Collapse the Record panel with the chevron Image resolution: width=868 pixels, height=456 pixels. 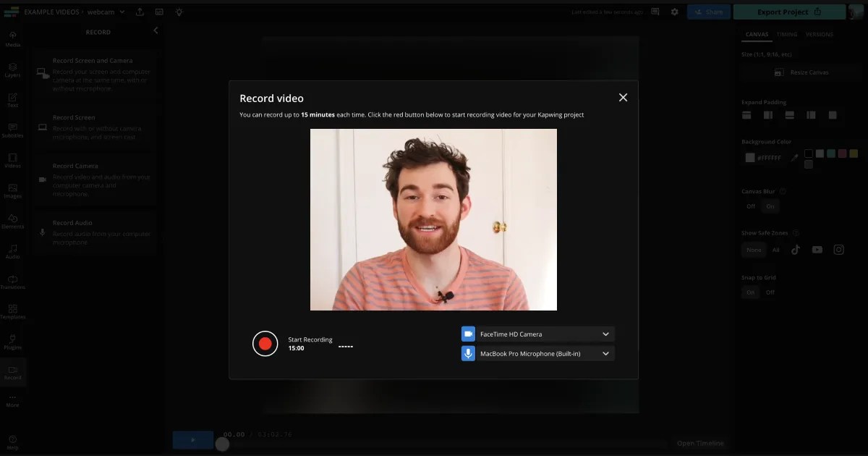click(156, 30)
